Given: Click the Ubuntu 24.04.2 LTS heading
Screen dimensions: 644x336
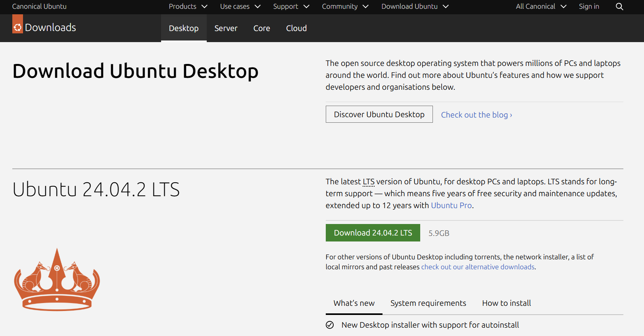Looking at the screenshot, I should pos(96,189).
